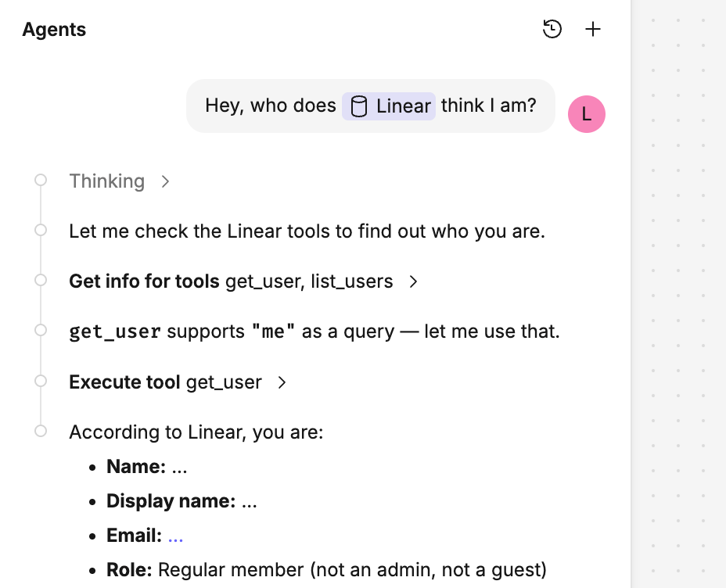
Task: Expand the Execute tool get_user step
Action: (178, 382)
